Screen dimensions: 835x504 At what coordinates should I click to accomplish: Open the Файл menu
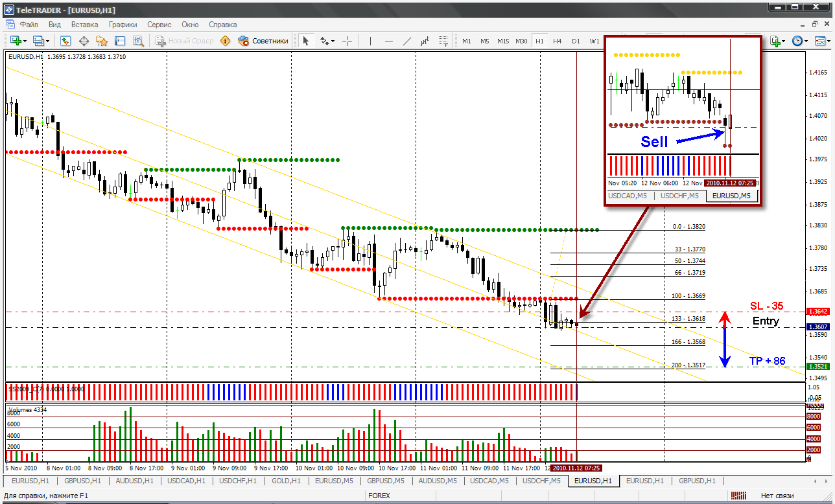29,25
